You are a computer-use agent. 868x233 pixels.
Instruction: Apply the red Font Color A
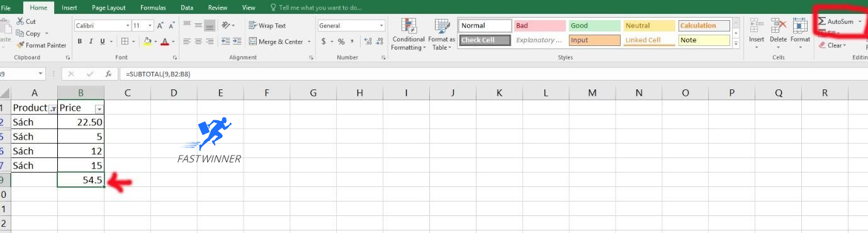[x=164, y=42]
